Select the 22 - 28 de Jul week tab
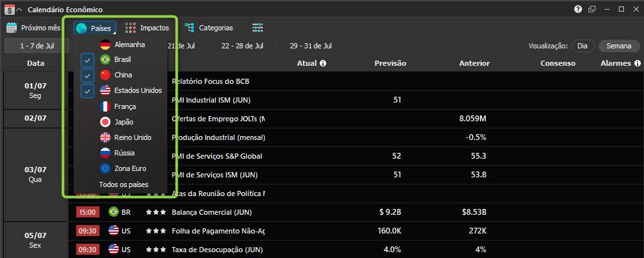The height and width of the screenshot is (258, 644). coord(242,46)
